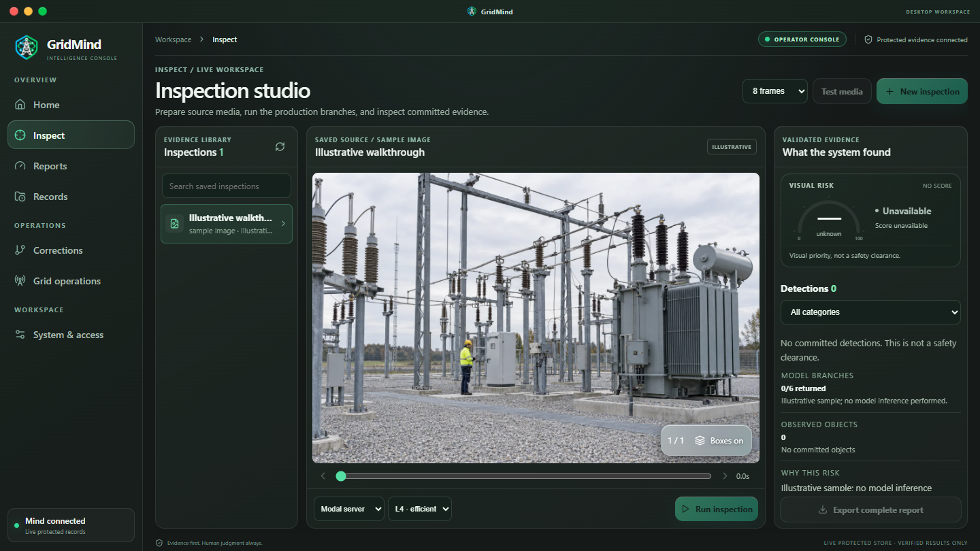Click the Workspace breadcrumb link
This screenshot has width=980, height=551.
173,39
